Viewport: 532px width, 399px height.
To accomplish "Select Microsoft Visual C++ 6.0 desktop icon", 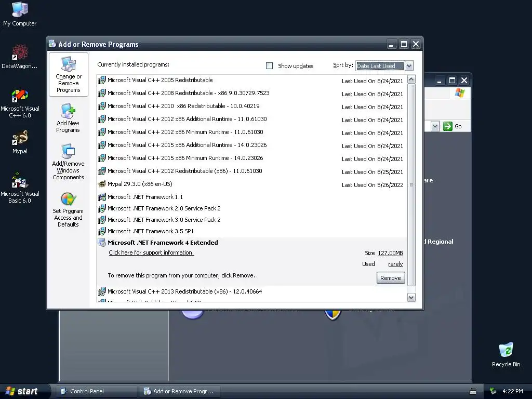I will 20,103.
